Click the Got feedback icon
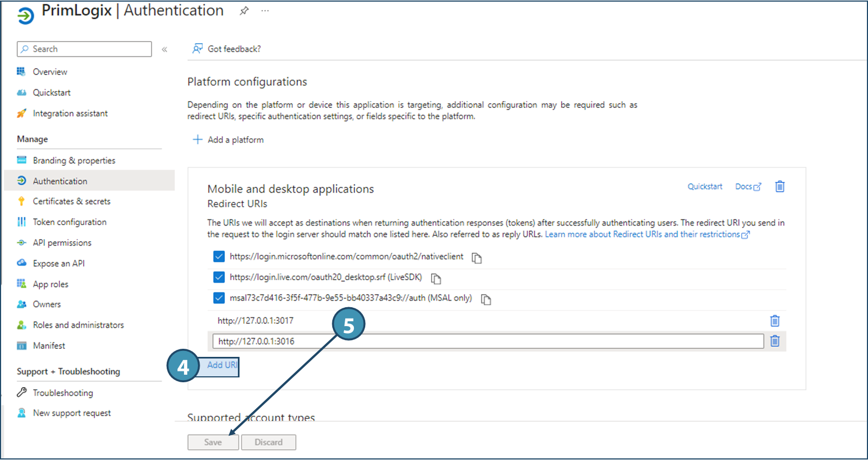The image size is (868, 460). [x=198, y=49]
